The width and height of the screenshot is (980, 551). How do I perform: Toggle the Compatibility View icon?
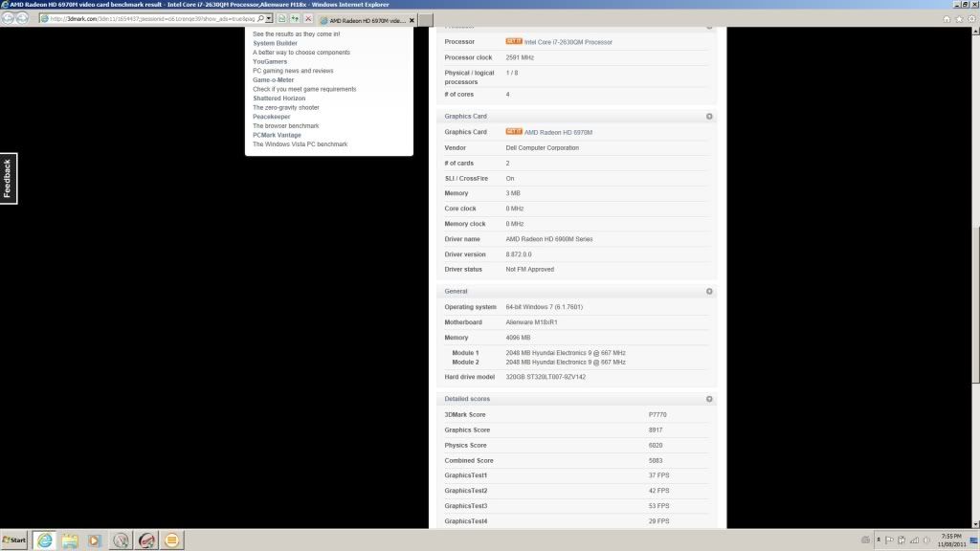[282, 19]
